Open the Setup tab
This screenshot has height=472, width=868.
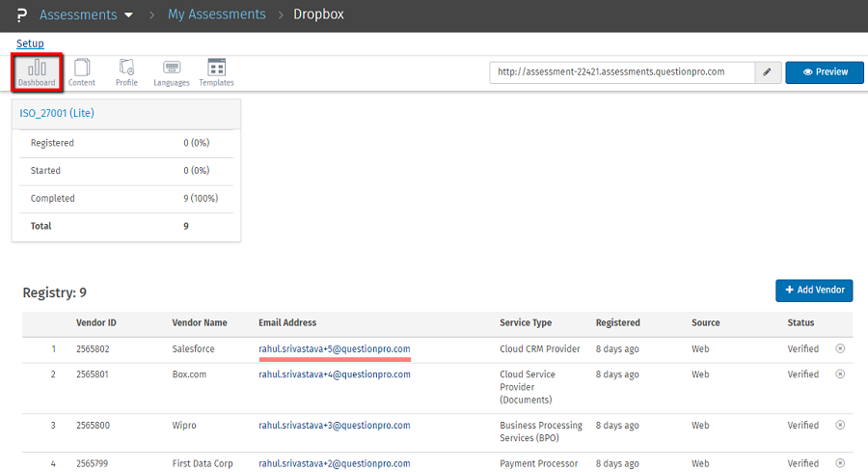tap(30, 43)
